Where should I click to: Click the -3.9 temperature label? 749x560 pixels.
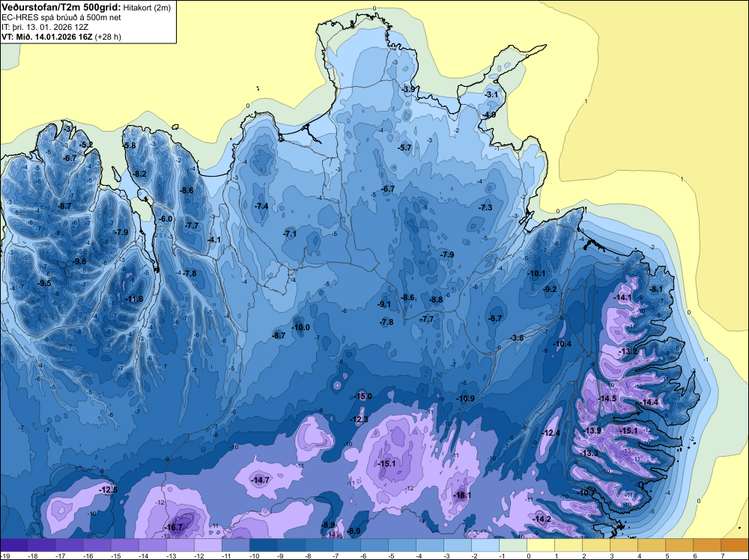point(408,89)
